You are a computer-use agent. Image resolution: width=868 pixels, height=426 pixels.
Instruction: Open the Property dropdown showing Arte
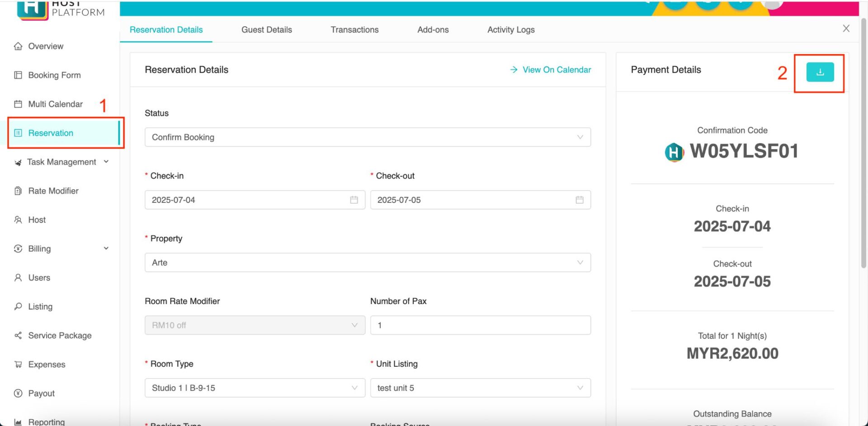click(x=368, y=262)
